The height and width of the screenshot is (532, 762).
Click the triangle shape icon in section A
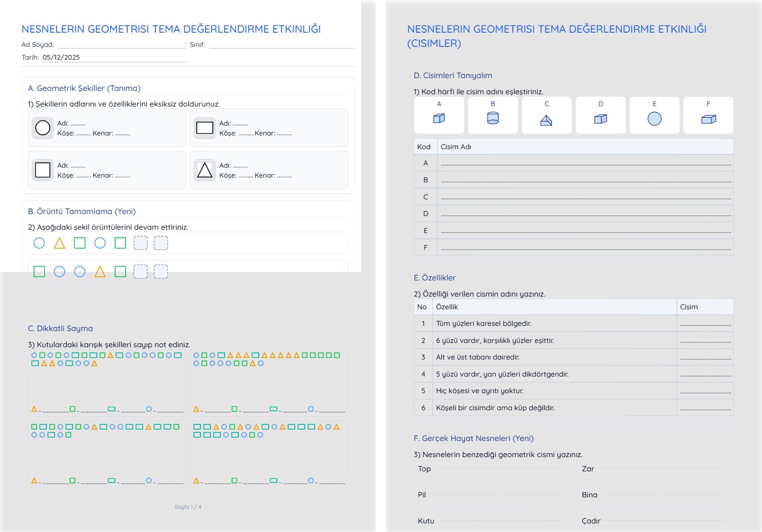point(205,170)
